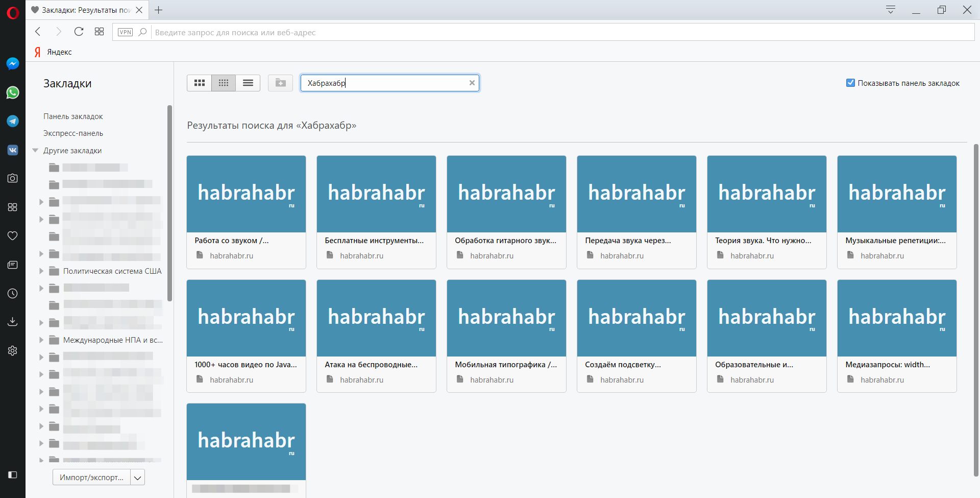This screenshot has height=498, width=980.
Task: Open the start page tiles button
Action: tap(99, 32)
